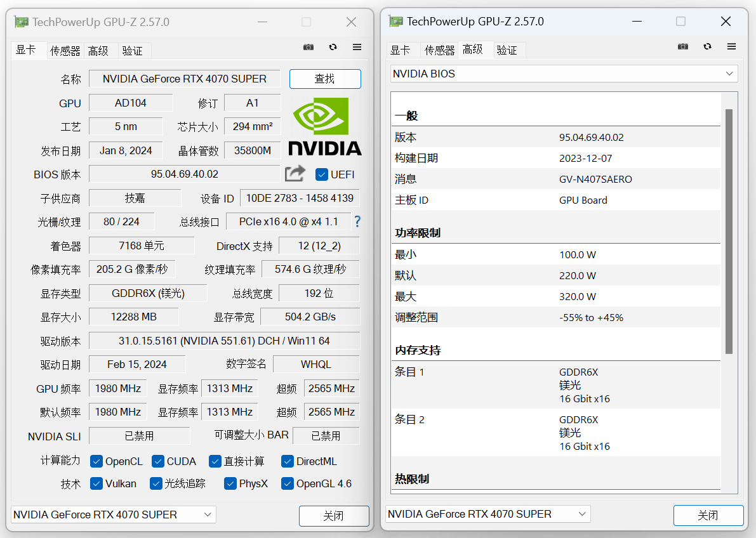Click the 查找 lookup button

[325, 79]
